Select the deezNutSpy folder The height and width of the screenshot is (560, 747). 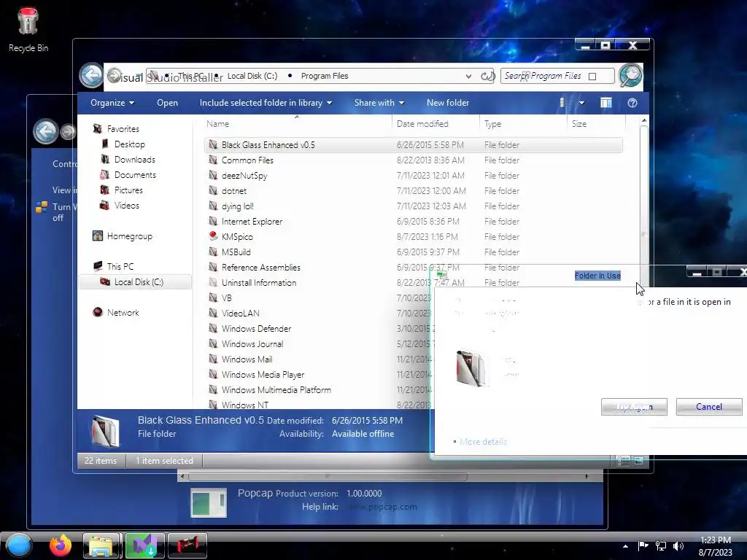[x=244, y=175]
